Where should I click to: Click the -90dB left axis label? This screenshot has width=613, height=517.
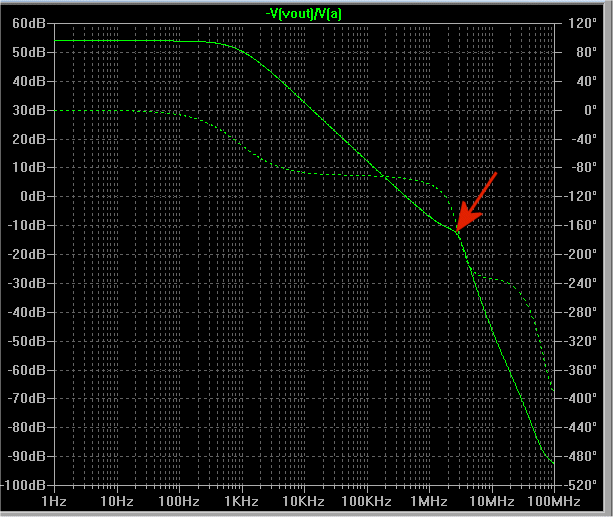point(27,456)
